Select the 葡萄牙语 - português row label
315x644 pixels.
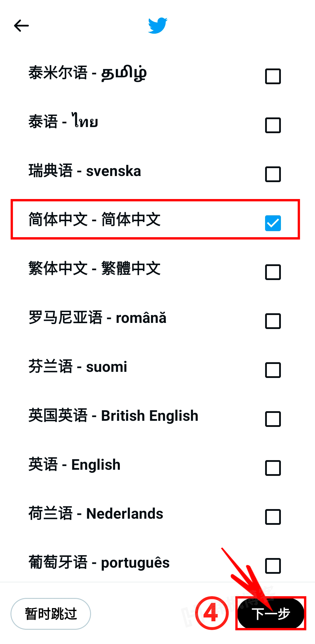coord(99,562)
